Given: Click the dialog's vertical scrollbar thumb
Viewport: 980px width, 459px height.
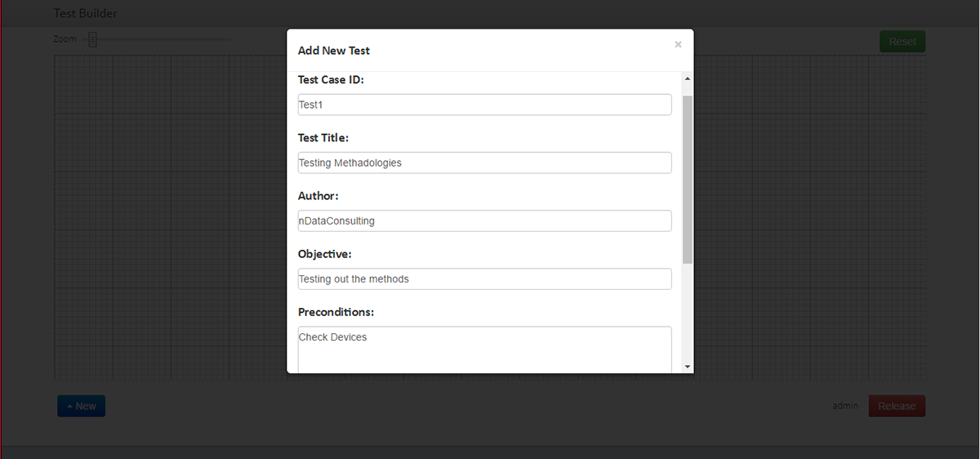Looking at the screenshot, I should [x=688, y=179].
